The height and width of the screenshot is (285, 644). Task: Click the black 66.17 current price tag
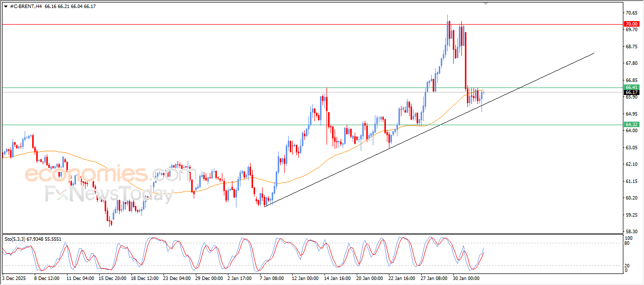[x=631, y=92]
